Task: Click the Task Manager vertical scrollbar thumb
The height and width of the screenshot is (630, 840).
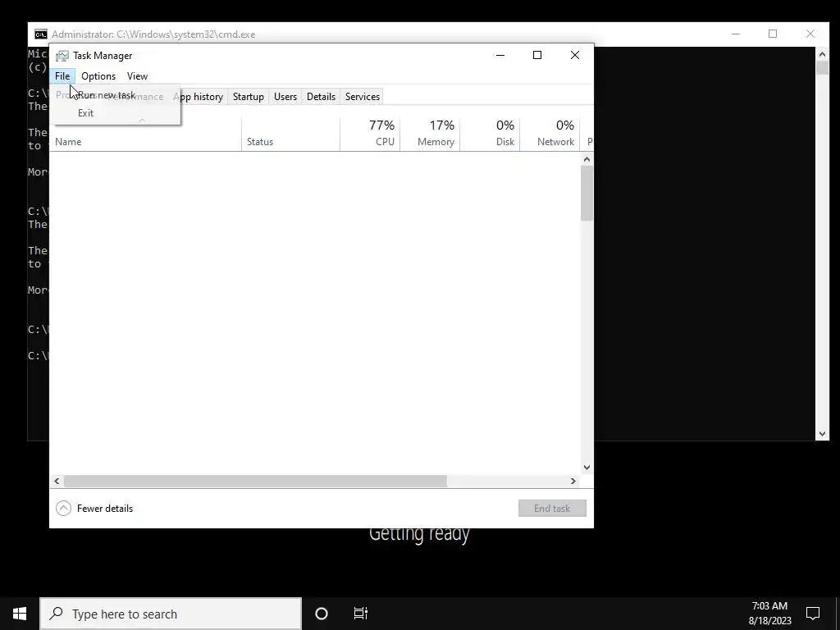Action: click(587, 193)
